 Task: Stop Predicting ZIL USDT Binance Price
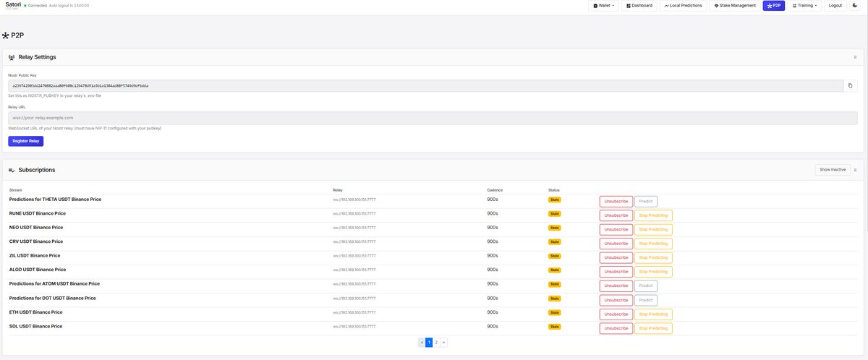coord(653,258)
